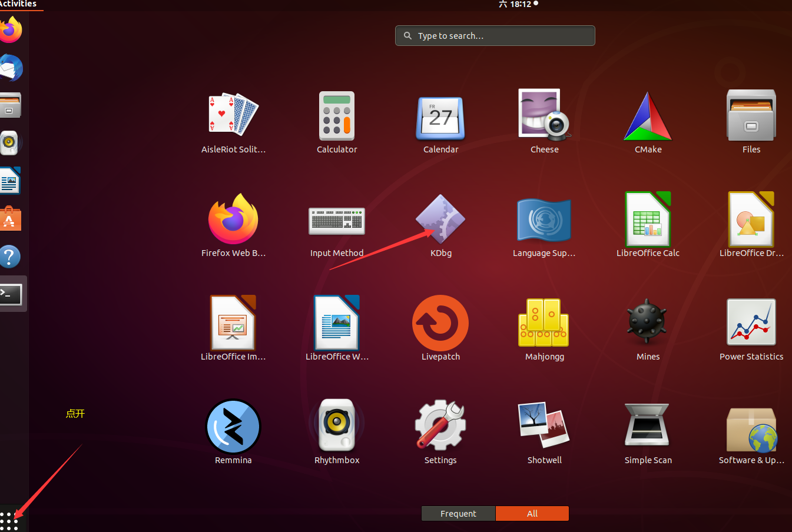Select the All apps tab
The width and height of the screenshot is (792, 532).
click(532, 514)
